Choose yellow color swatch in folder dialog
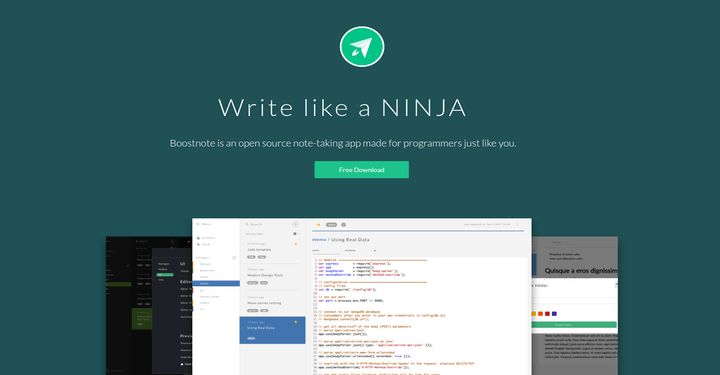 (534, 314)
